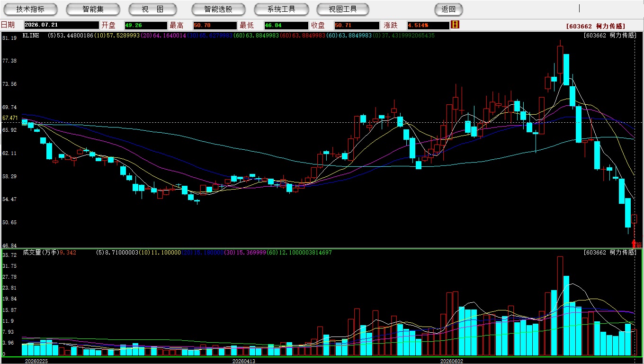The height and width of the screenshot is (364, 644).
Task: Open the 智能集 menu
Action: point(93,9)
